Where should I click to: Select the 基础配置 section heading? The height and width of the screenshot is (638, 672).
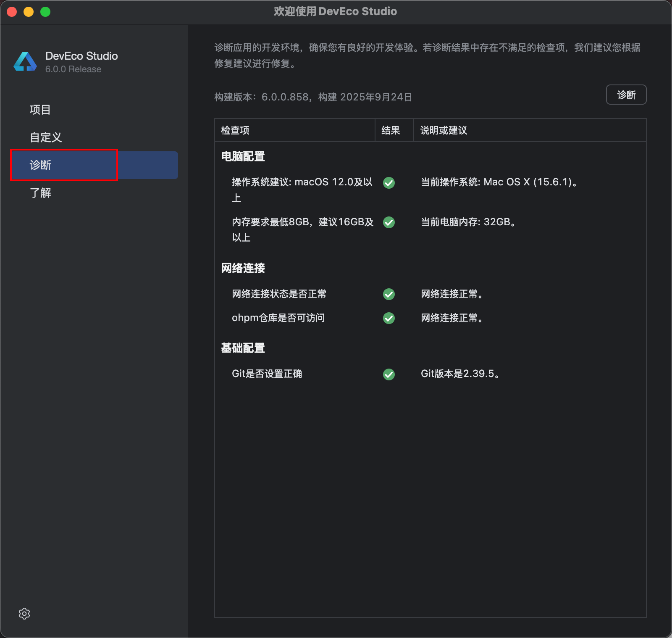(x=243, y=348)
